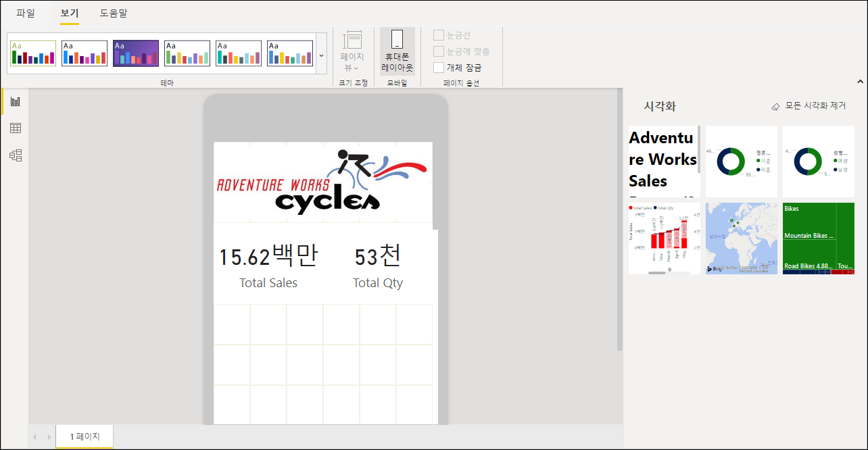Expand the theme gallery dropdown arrow
The height and width of the screenshot is (450, 868).
pos(321,55)
